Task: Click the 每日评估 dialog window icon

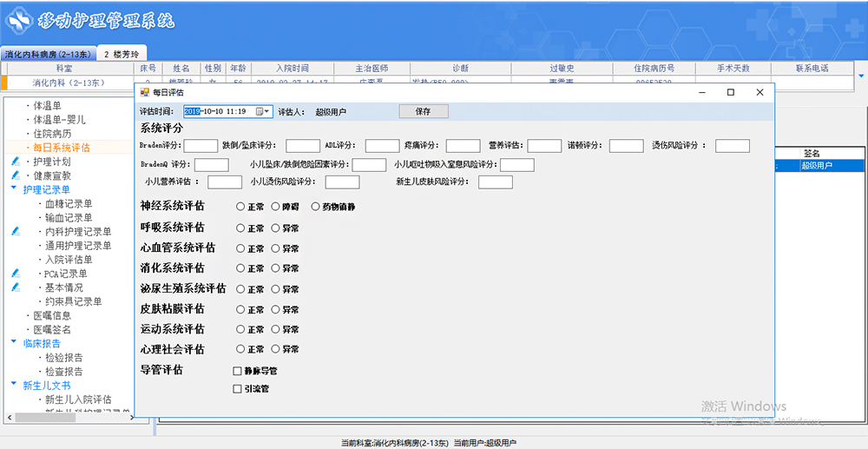Action: [144, 92]
